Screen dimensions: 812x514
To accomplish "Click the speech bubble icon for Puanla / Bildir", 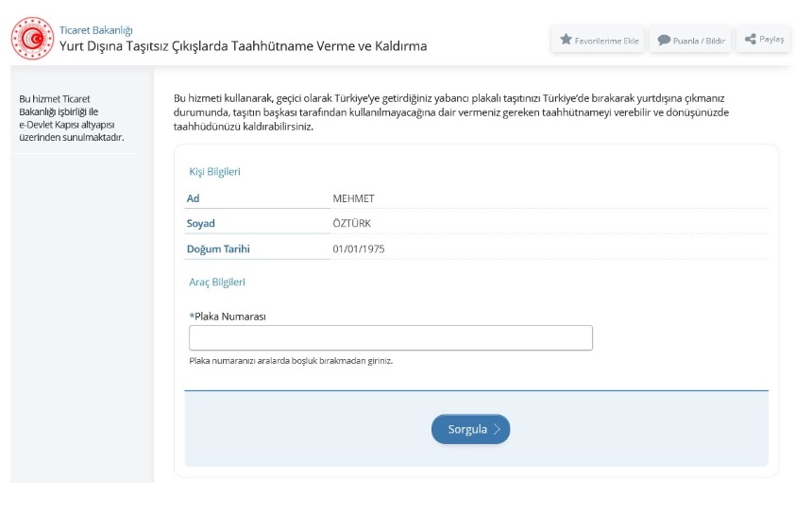I will point(665,40).
